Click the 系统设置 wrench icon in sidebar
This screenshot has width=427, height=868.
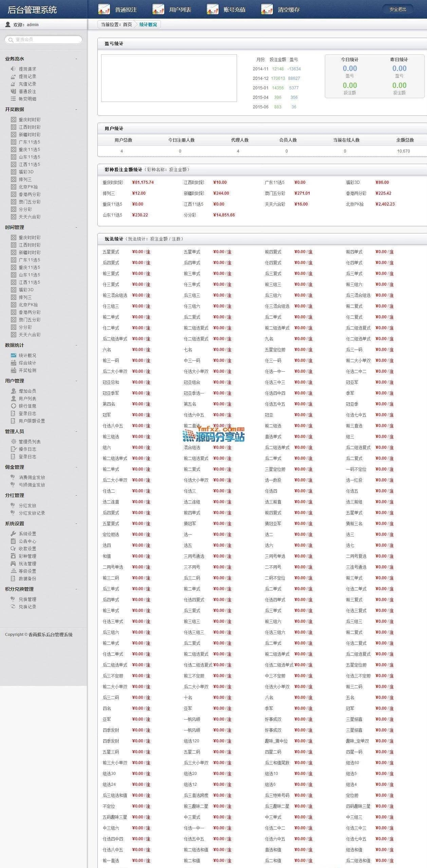pos(13,534)
